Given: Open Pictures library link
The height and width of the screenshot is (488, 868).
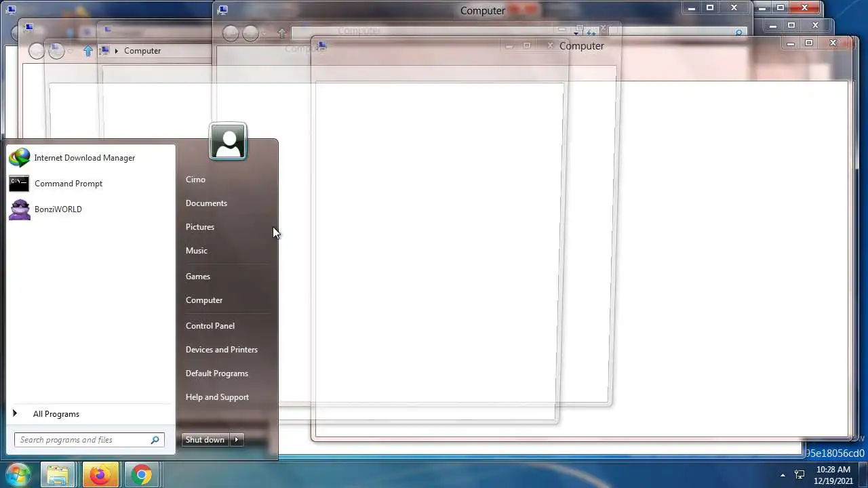Looking at the screenshot, I should point(200,227).
